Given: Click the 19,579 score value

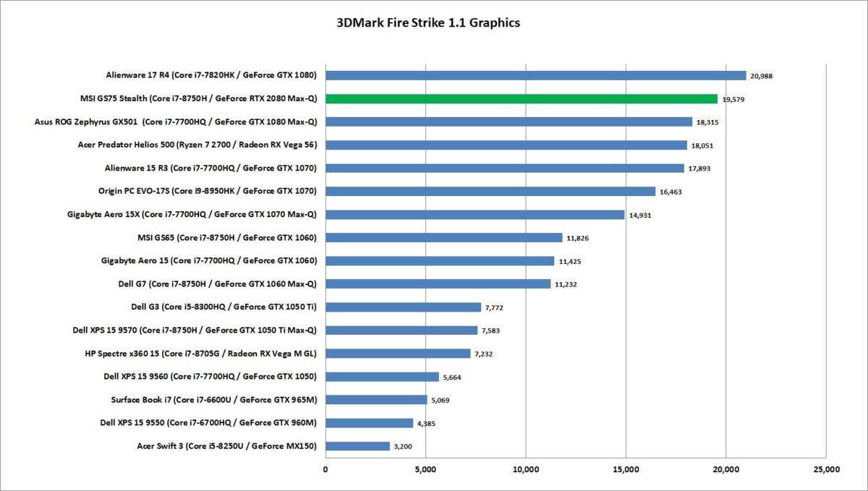Looking at the screenshot, I should (x=733, y=99).
